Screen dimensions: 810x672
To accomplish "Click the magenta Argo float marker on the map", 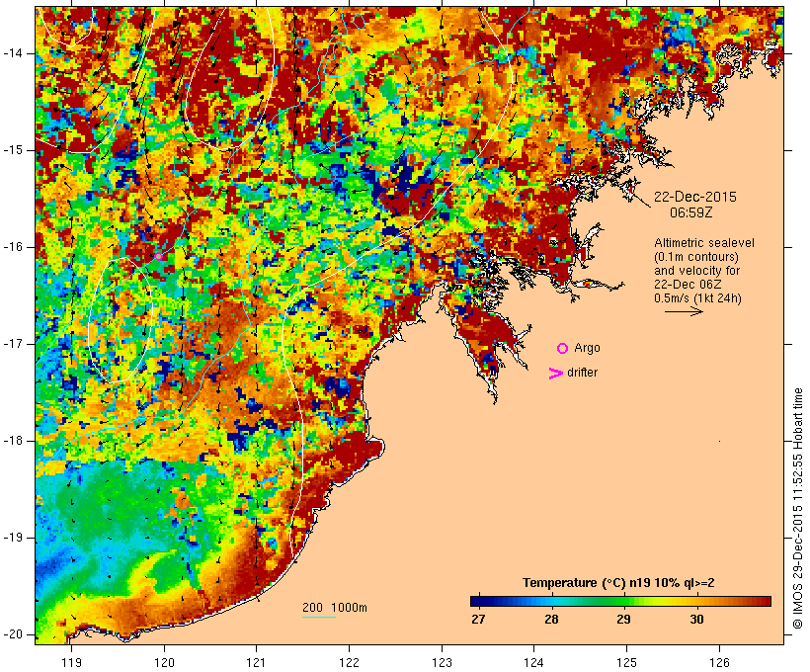I will point(159,256).
